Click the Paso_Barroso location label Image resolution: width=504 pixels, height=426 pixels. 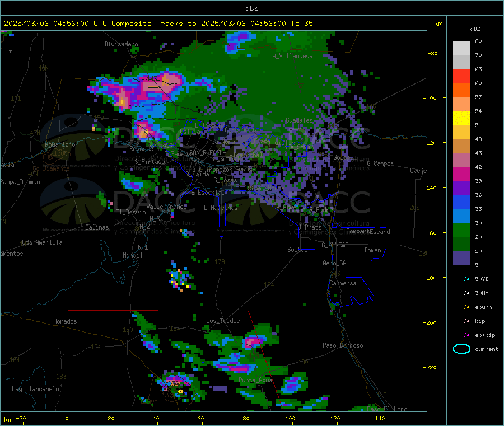tap(343, 345)
